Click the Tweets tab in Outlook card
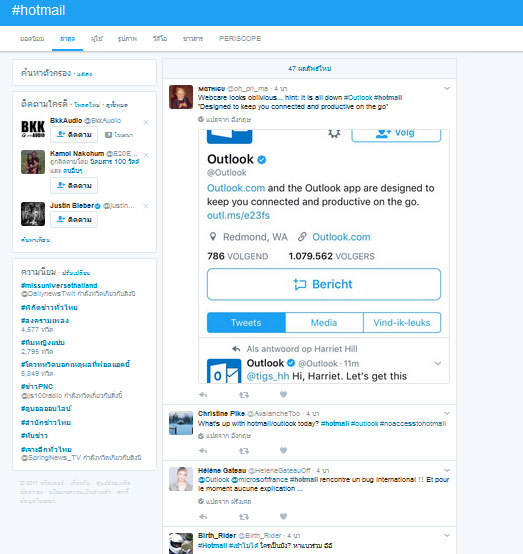Viewport: 523px width, 554px height. (x=246, y=323)
